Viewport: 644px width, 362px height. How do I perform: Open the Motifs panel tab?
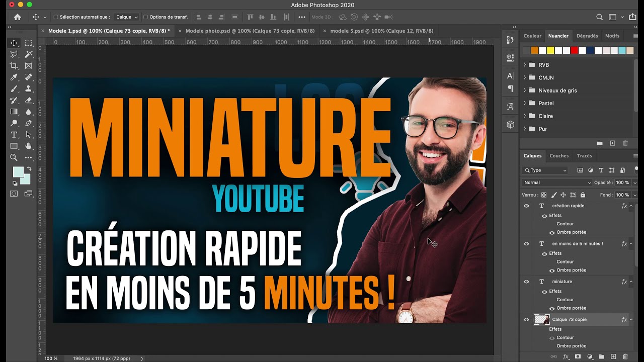tap(612, 36)
